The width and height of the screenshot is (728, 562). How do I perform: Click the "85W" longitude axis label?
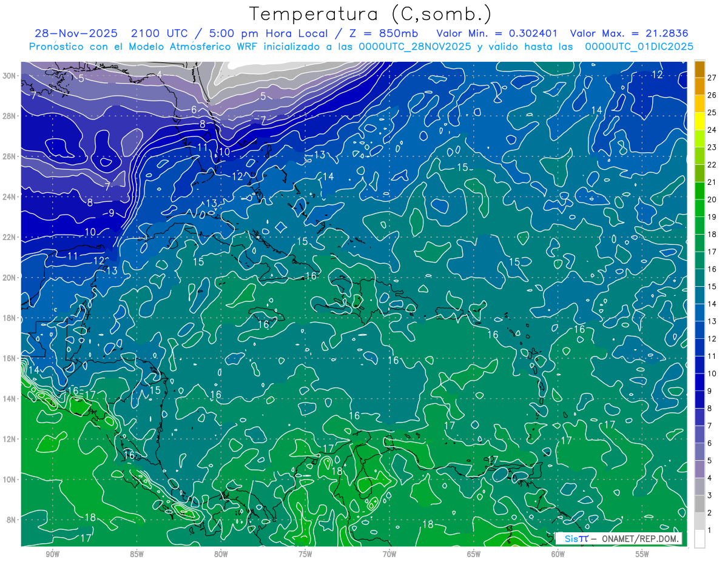[136, 555]
